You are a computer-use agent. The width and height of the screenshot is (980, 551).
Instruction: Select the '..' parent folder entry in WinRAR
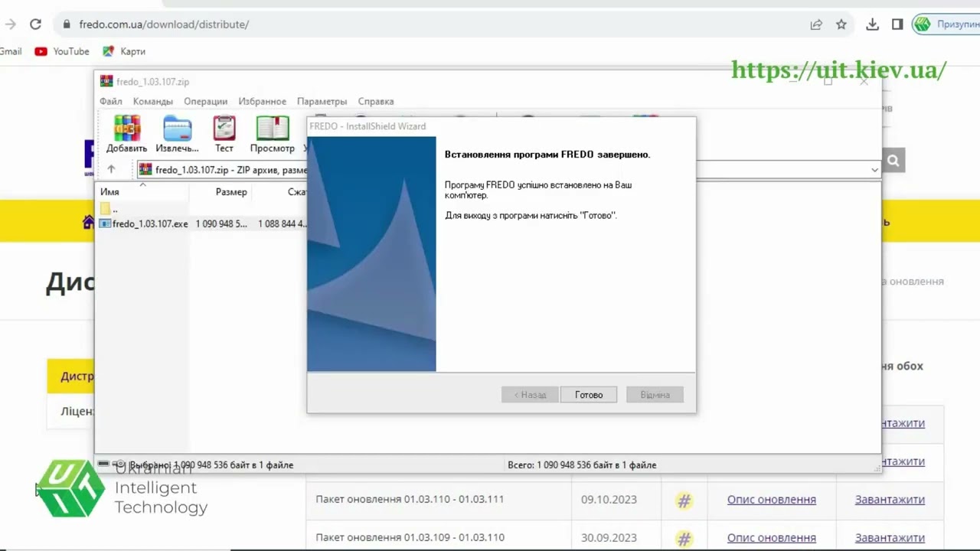click(x=109, y=209)
